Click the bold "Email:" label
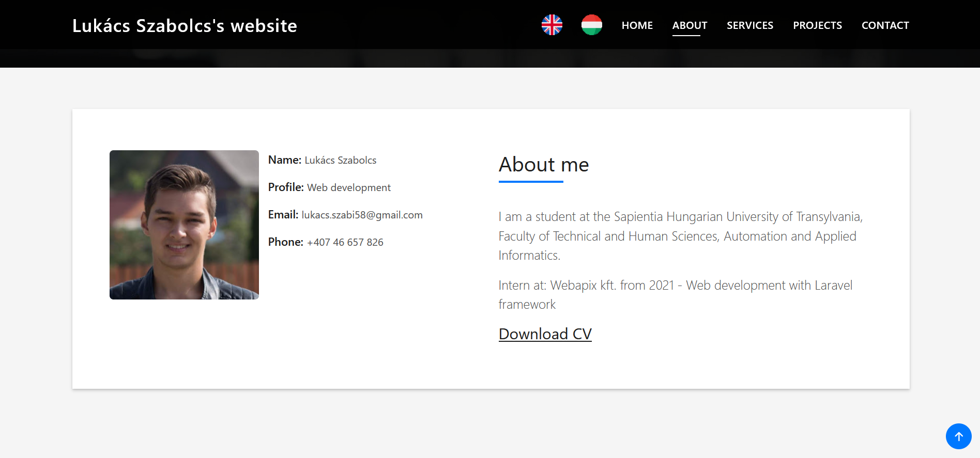 tap(283, 215)
